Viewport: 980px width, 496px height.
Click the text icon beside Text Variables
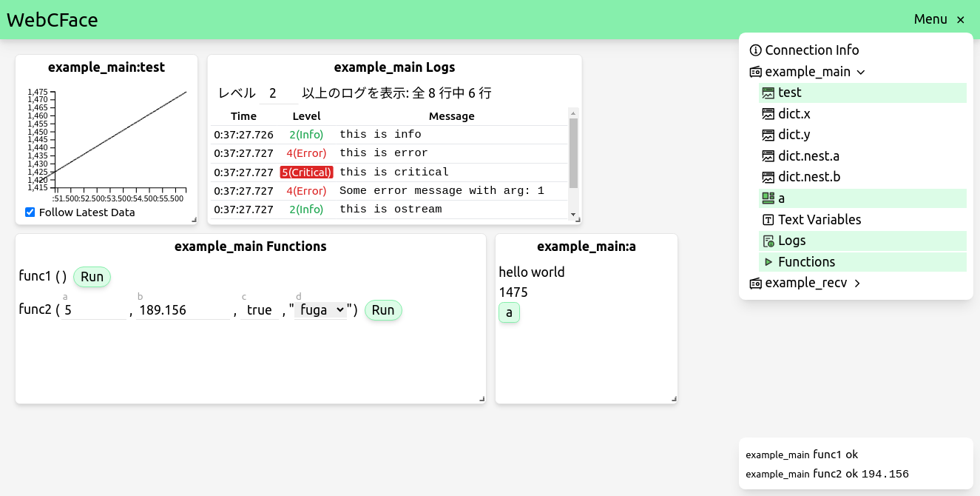tap(768, 220)
